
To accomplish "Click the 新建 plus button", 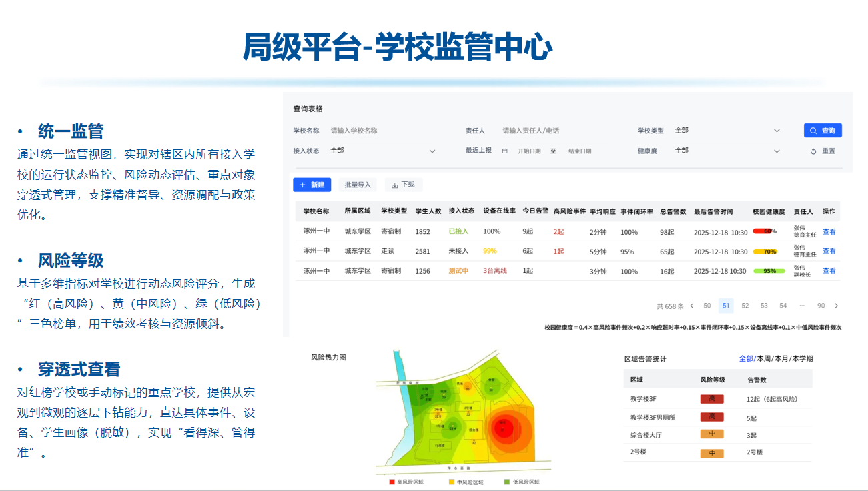I will pos(312,185).
